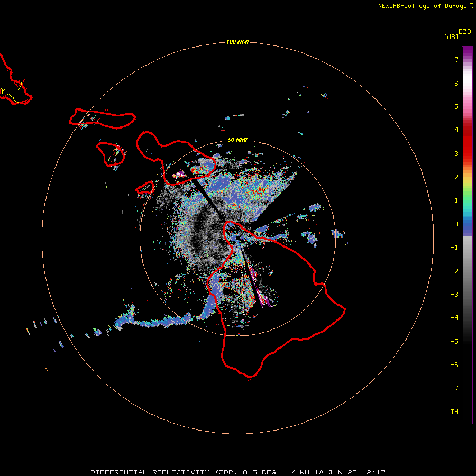Viewport: 476px width, 476px height.
Task: Click the 7 value on the color scale
Action: click(x=456, y=59)
